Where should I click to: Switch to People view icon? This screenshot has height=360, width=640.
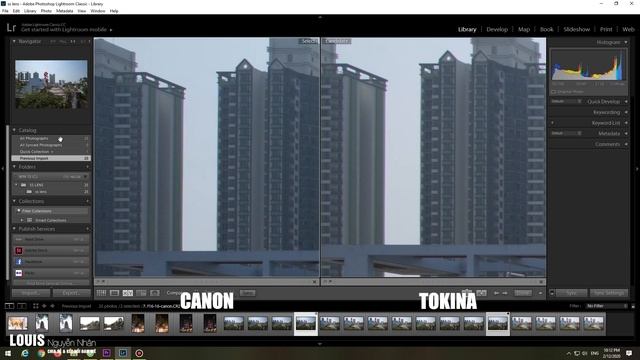coord(155,293)
